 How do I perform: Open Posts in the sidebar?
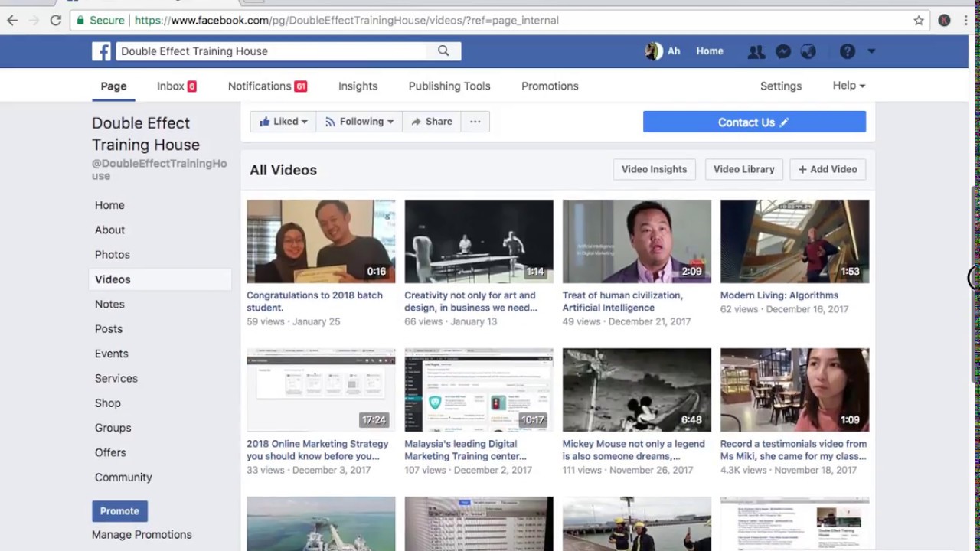coord(108,329)
